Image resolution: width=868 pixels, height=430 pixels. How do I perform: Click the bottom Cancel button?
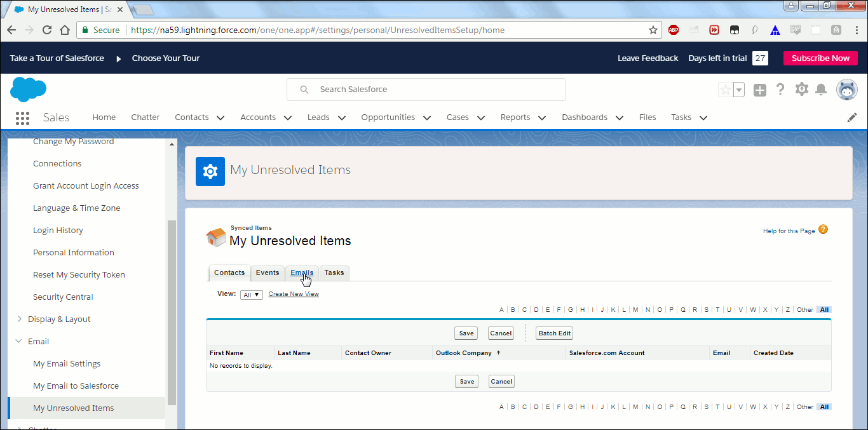(x=501, y=382)
